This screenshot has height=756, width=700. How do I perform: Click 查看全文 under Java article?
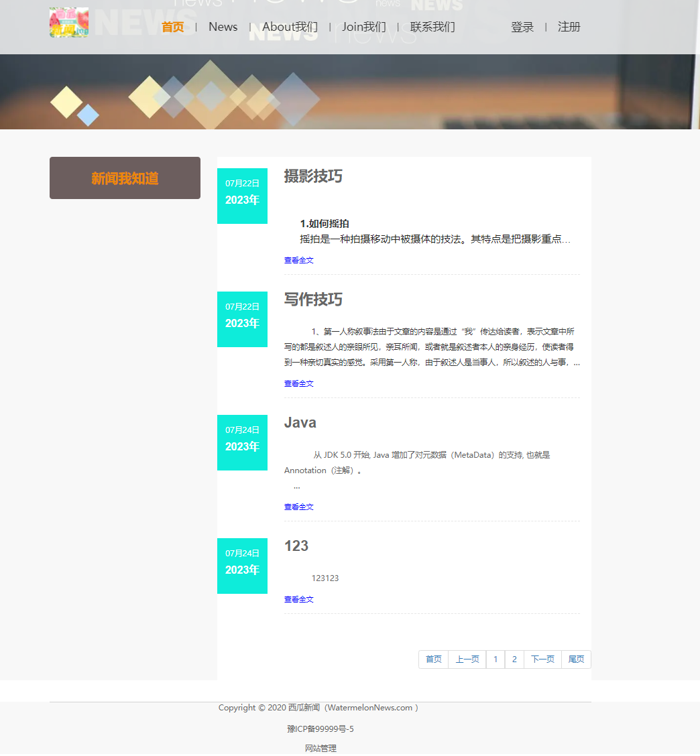(x=298, y=507)
